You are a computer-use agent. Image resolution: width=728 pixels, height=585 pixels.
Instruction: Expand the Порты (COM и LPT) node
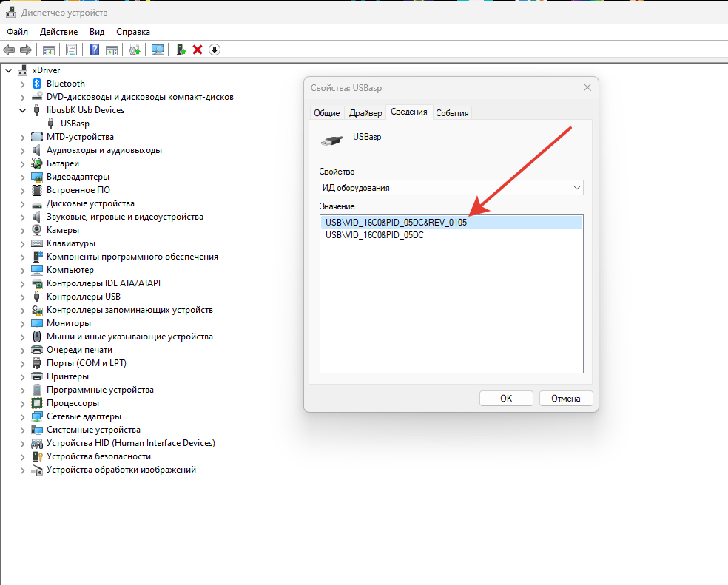click(22, 363)
